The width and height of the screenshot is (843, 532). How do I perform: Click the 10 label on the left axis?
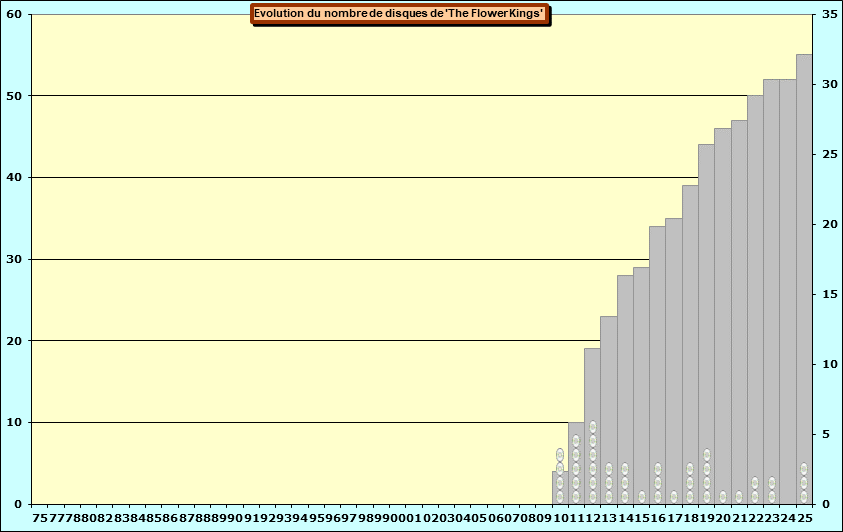tap(14, 422)
